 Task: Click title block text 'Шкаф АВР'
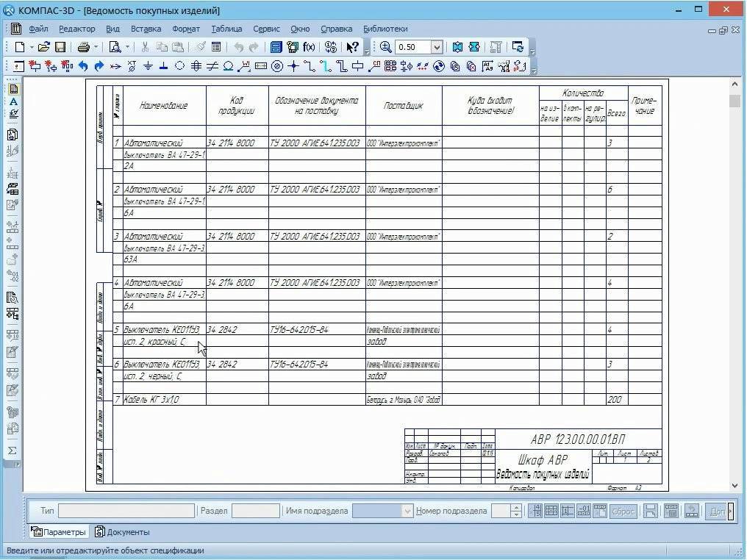(543, 459)
